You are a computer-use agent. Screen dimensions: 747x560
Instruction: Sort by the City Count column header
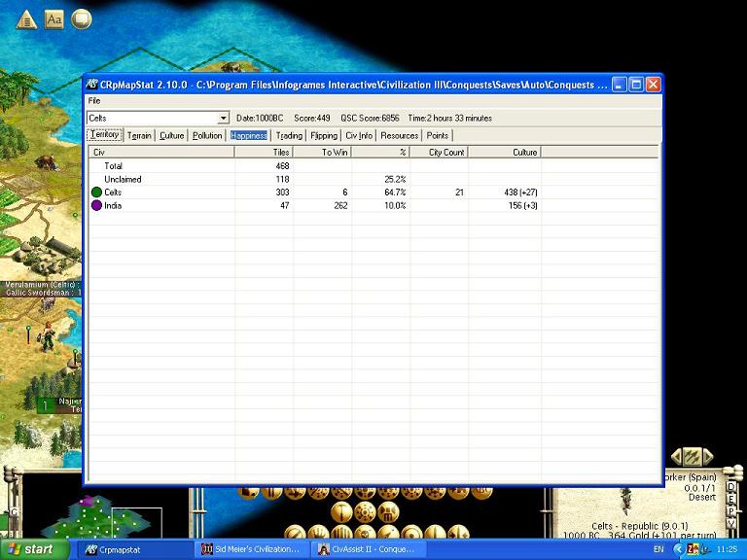440,153
